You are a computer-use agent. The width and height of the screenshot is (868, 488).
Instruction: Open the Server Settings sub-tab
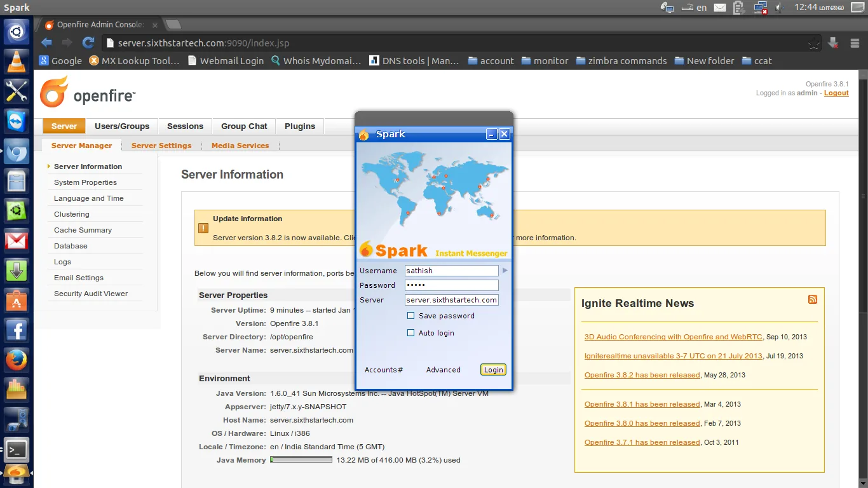(x=161, y=146)
